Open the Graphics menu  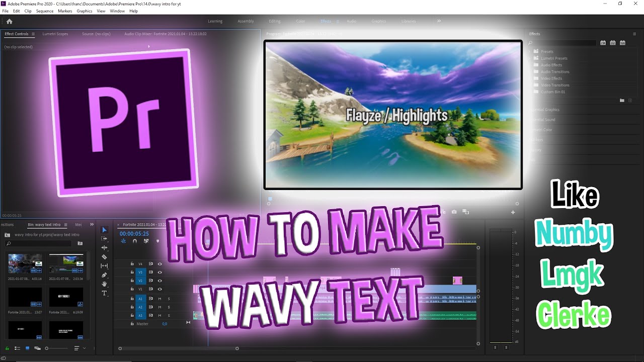(85, 11)
